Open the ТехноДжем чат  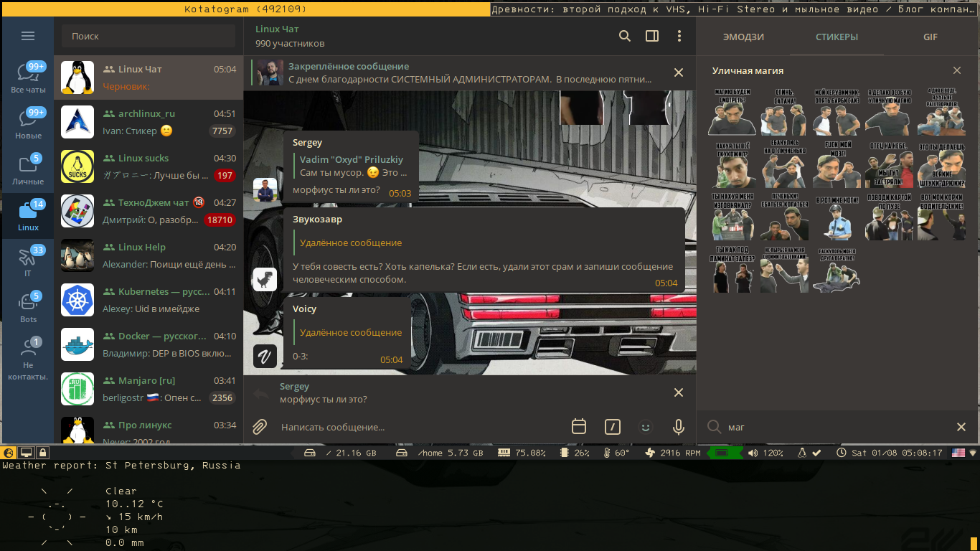(149, 211)
